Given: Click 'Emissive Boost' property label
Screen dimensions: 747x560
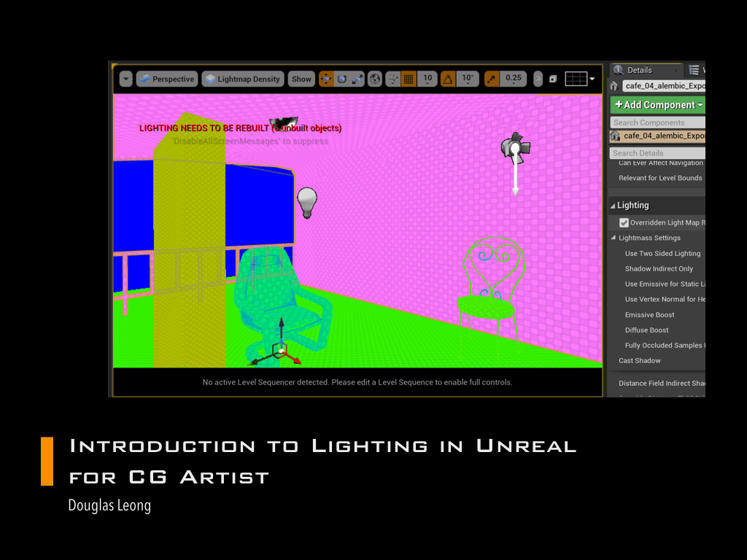Looking at the screenshot, I should [x=649, y=315].
